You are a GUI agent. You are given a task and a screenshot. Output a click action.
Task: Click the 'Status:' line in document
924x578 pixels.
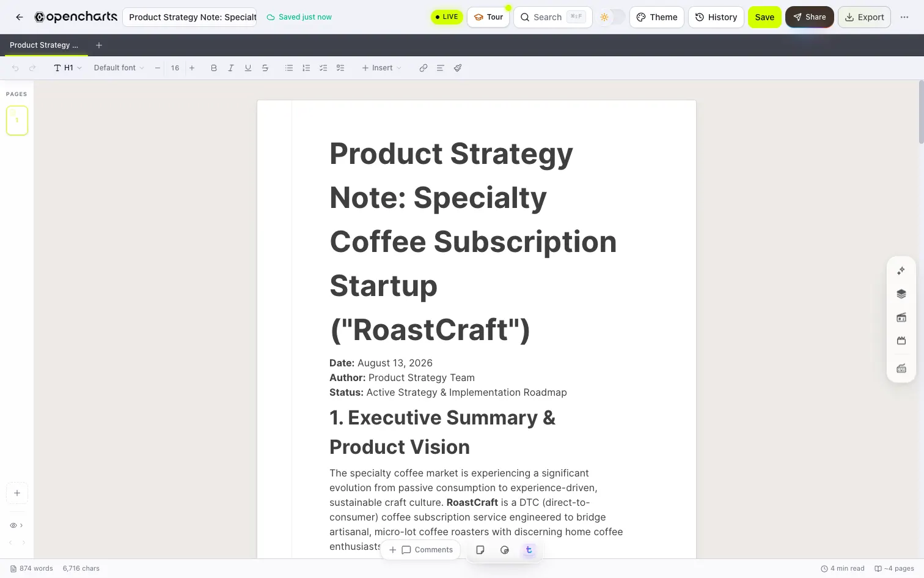tap(448, 392)
